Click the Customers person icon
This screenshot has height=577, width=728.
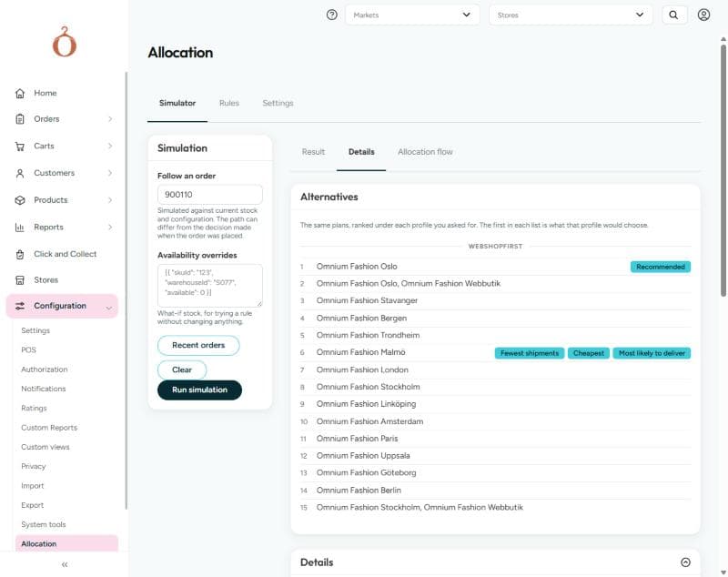pyautogui.click(x=20, y=173)
